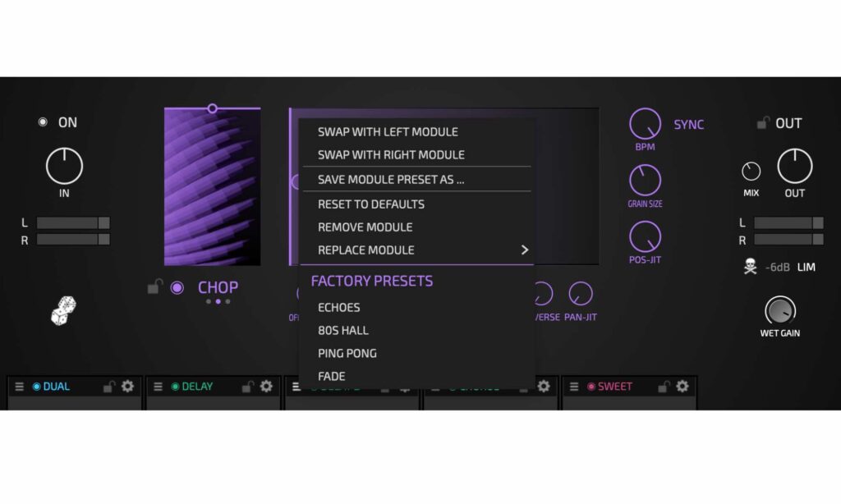Open the SWEET module hamburger menu
Image resolution: width=841 pixels, height=504 pixels.
point(573,387)
